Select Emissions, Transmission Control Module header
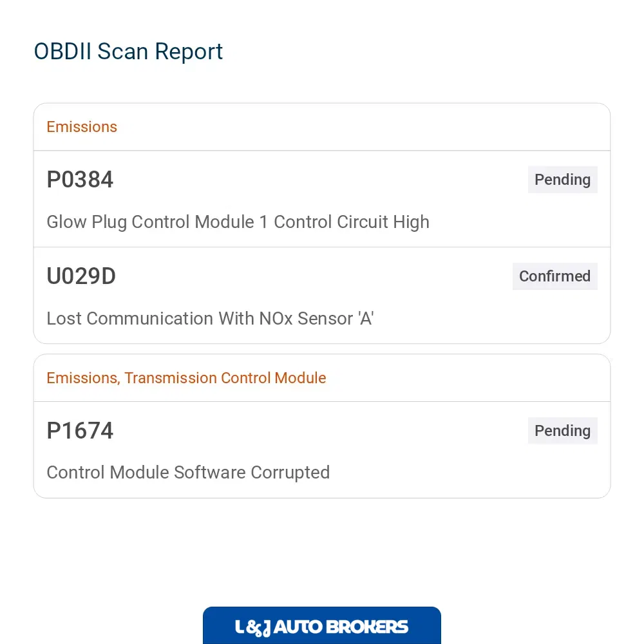 [x=186, y=378]
